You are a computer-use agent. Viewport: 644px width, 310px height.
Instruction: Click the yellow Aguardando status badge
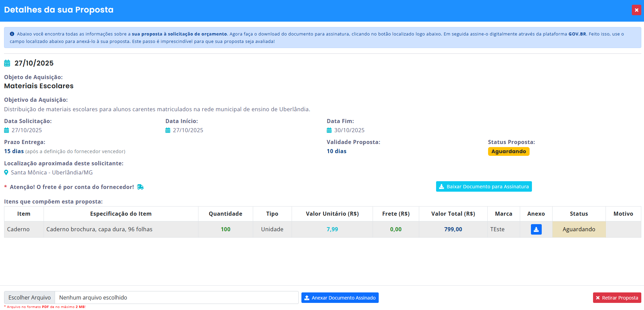508,151
